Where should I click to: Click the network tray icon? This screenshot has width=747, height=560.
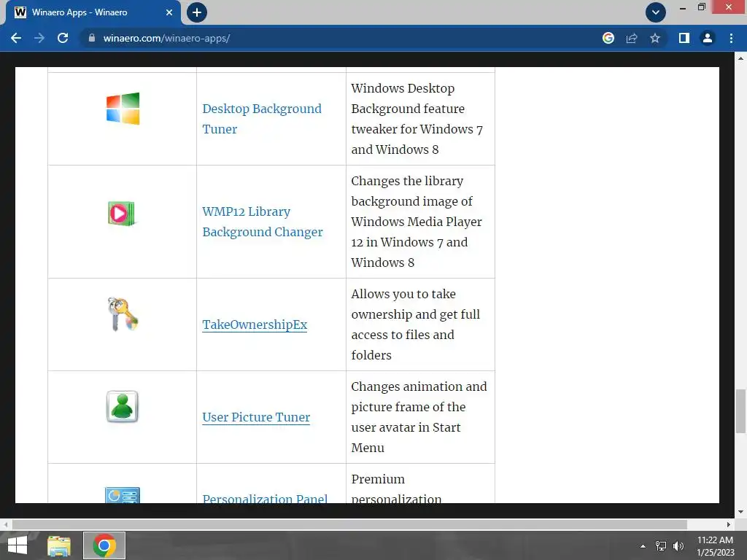[661, 546]
